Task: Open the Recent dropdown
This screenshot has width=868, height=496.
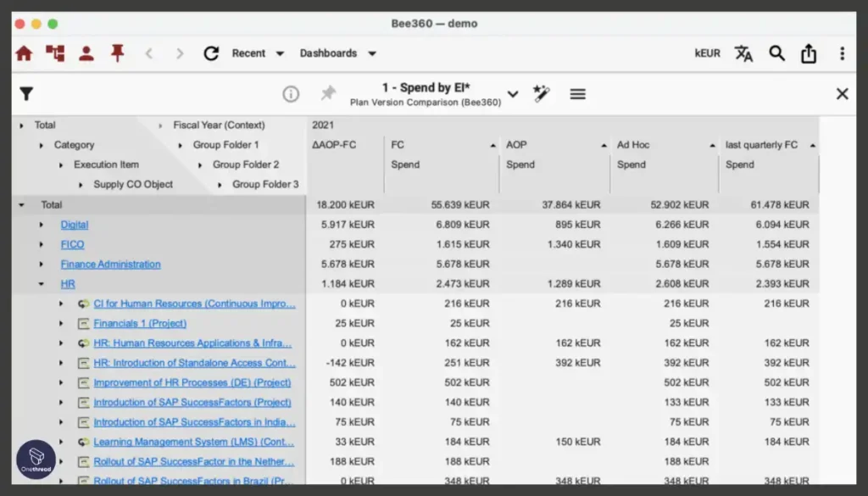Action: [258, 53]
